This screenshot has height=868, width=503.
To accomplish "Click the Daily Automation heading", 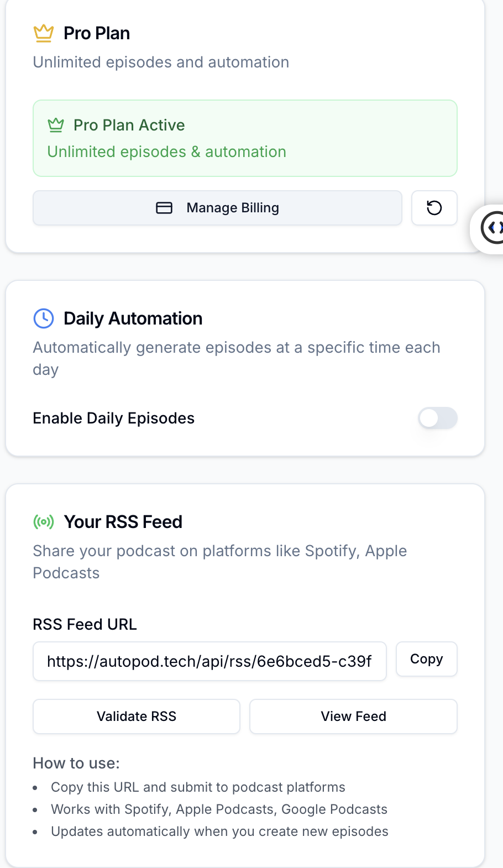I will click(x=133, y=318).
